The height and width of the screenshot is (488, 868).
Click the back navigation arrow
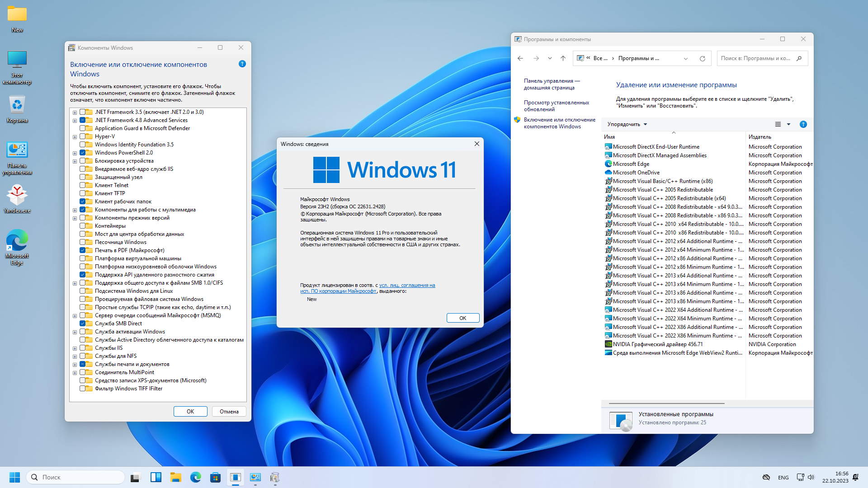pos(520,58)
